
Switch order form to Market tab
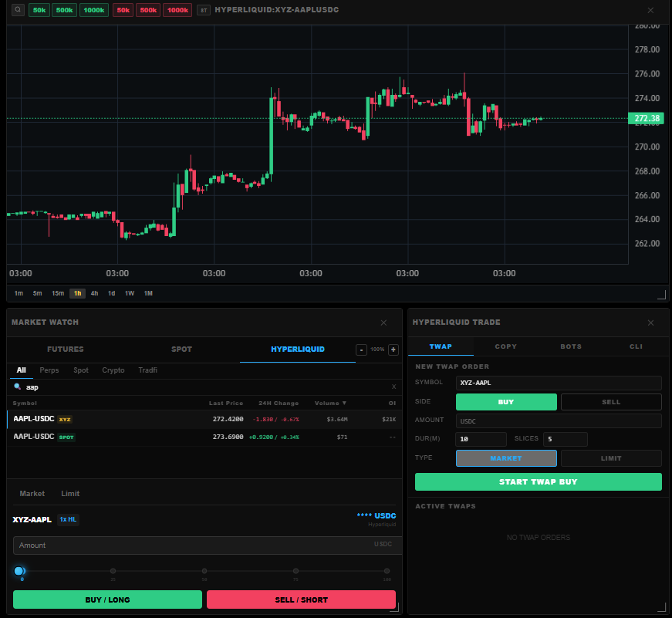click(x=32, y=494)
